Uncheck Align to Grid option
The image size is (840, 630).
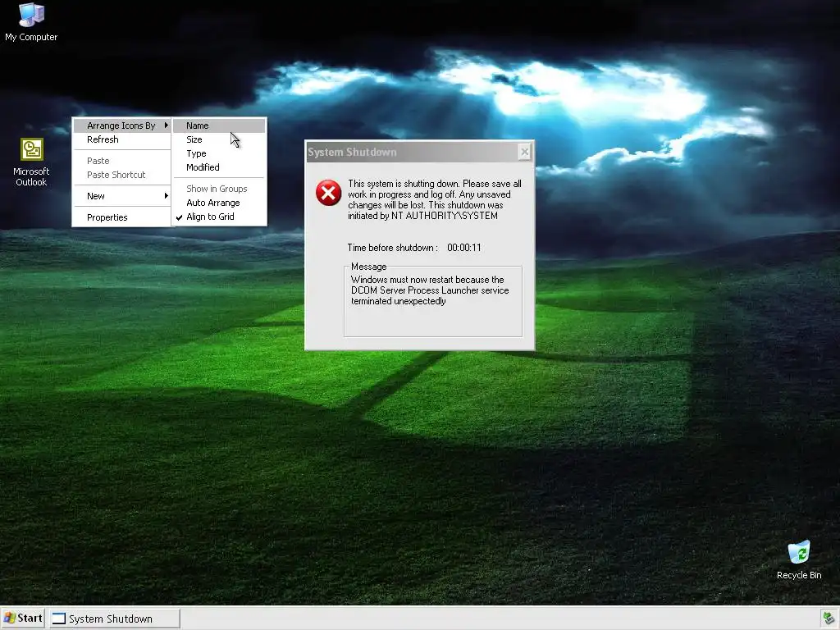[219, 217]
